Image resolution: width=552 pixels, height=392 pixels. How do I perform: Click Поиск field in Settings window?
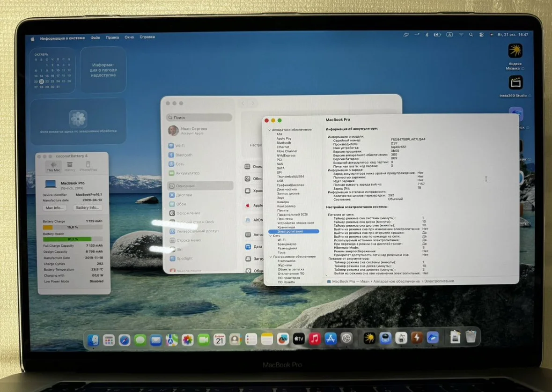click(x=199, y=117)
